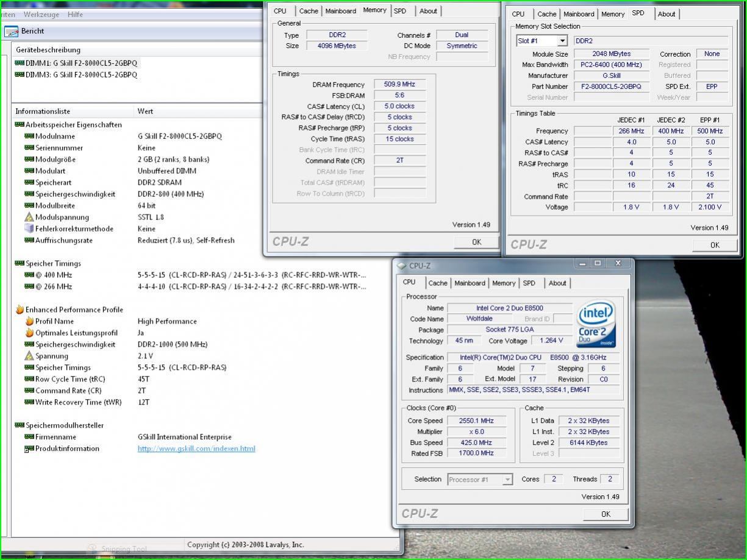
Task: Open the gskill.com product information link
Action: [196, 448]
